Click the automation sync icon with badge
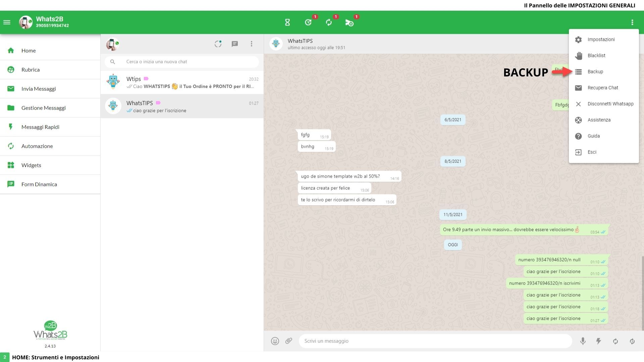644x362 pixels. coord(329,22)
